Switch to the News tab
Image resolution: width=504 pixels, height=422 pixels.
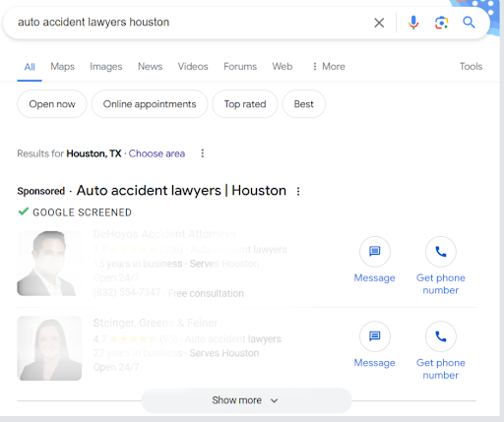tap(150, 67)
